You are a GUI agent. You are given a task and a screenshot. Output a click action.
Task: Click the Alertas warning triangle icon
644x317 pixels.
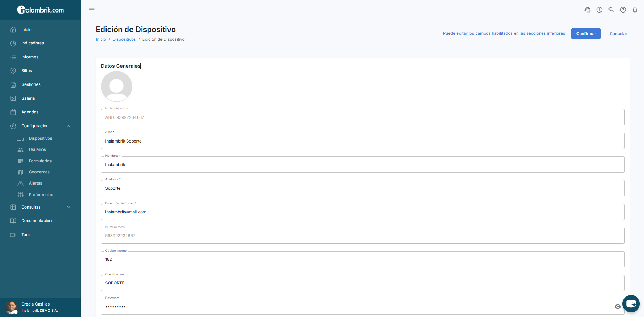pos(21,183)
